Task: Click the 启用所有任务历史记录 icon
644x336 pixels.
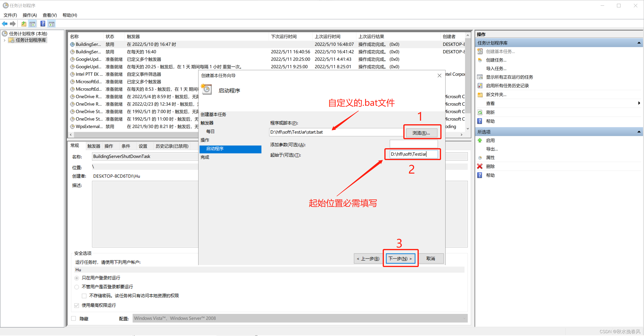Action: (x=480, y=86)
